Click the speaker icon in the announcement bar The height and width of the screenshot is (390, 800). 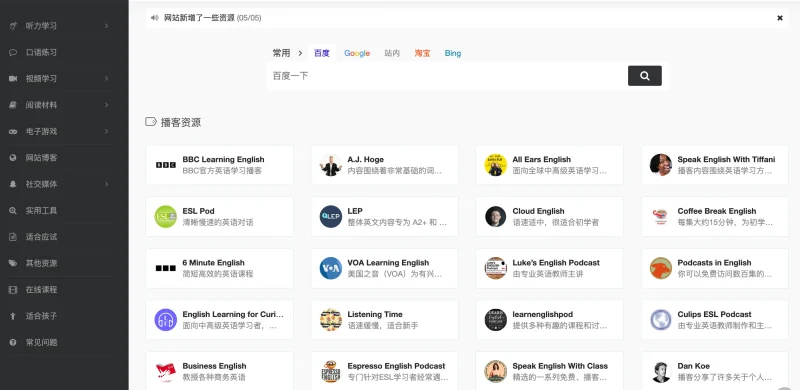click(x=155, y=18)
